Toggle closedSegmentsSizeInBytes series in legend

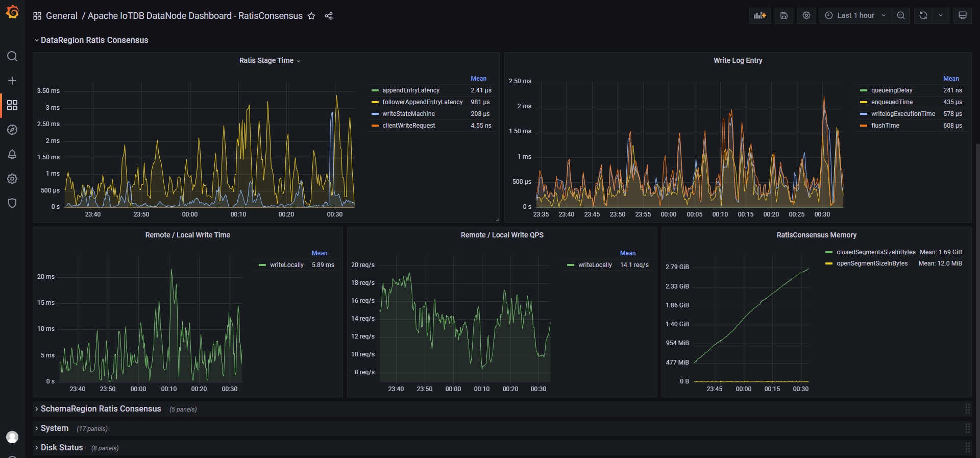point(876,252)
